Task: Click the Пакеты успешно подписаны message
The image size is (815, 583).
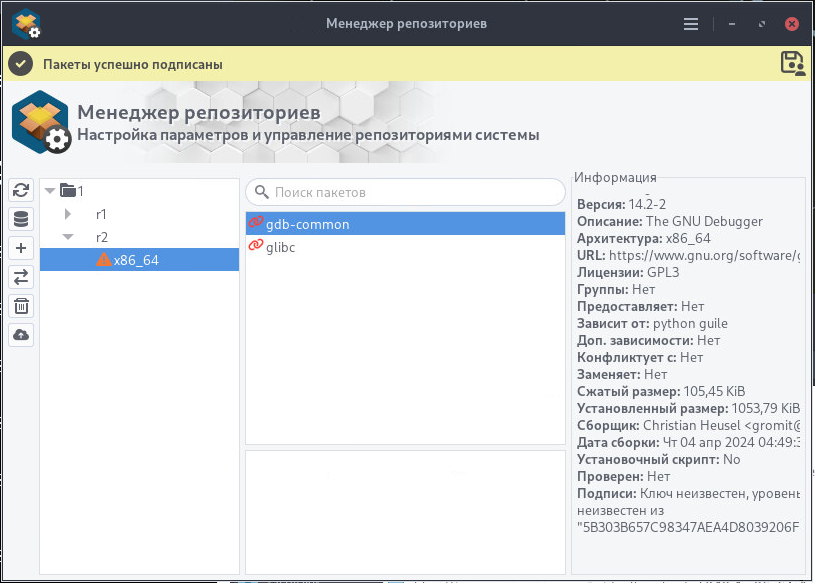Action: pyautogui.click(x=133, y=64)
